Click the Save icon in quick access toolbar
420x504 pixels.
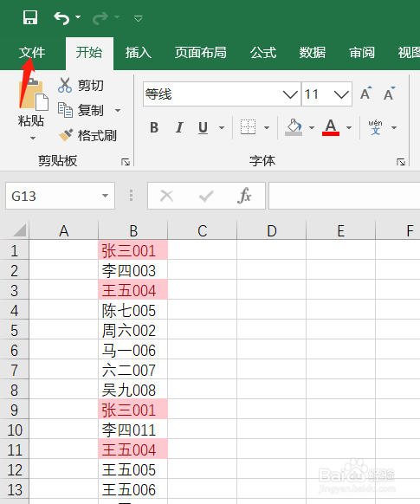coord(30,17)
